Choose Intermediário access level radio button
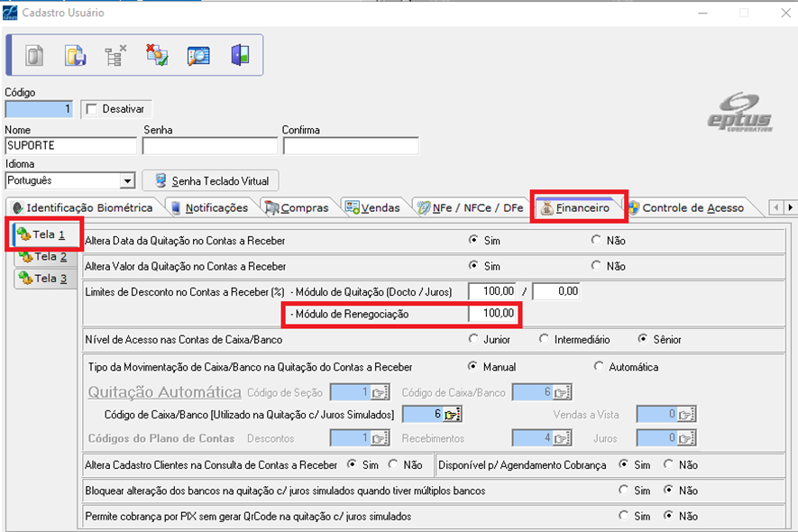The height and width of the screenshot is (532, 798). click(x=544, y=340)
